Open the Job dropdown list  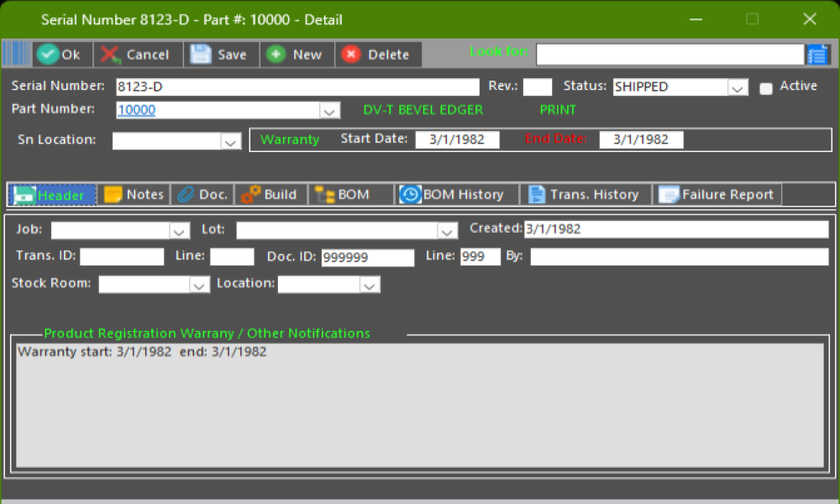179,231
